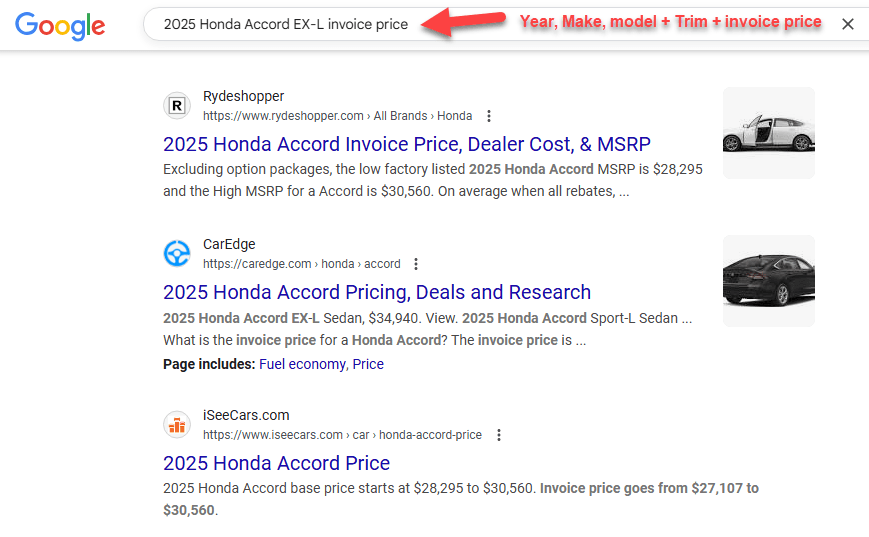
Task: Open the Rydeshopper result three-dot menu
Action: pos(488,116)
